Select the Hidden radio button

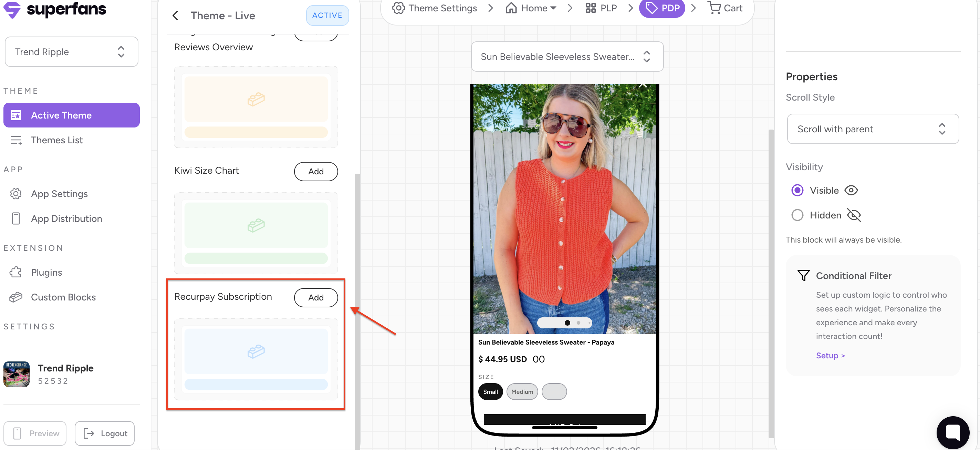797,215
